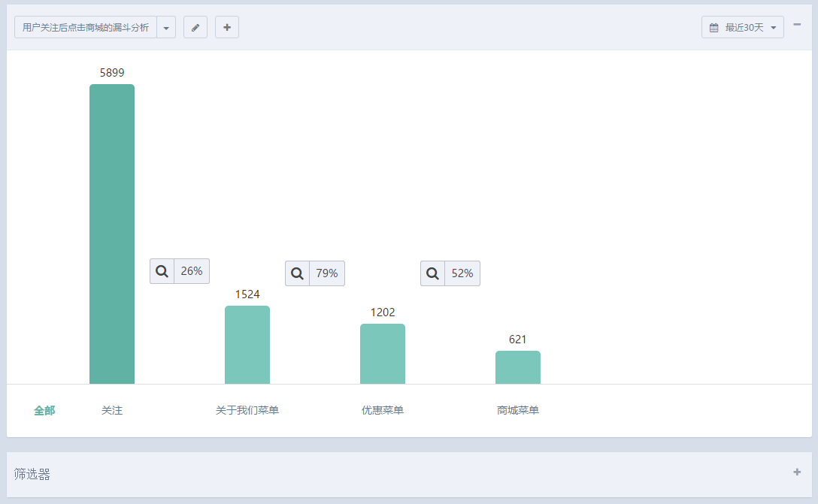Click the calendar icon in date picker

click(713, 28)
